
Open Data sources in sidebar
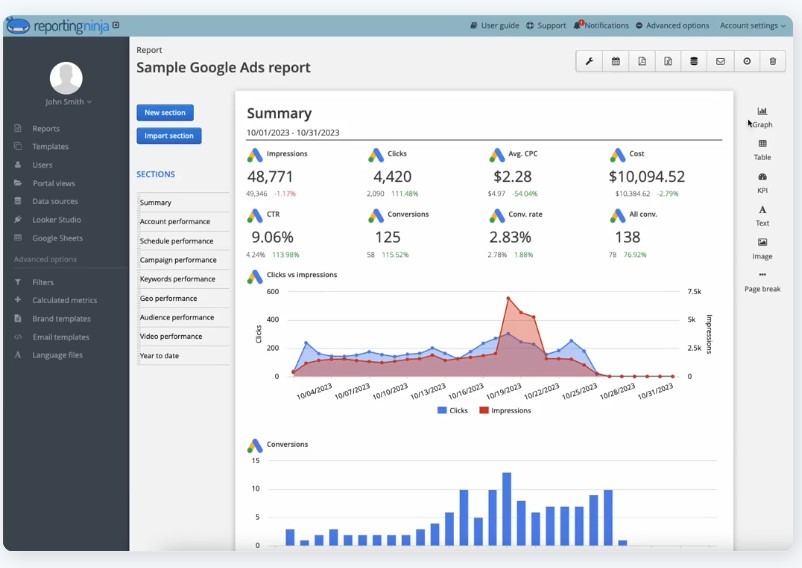point(55,201)
